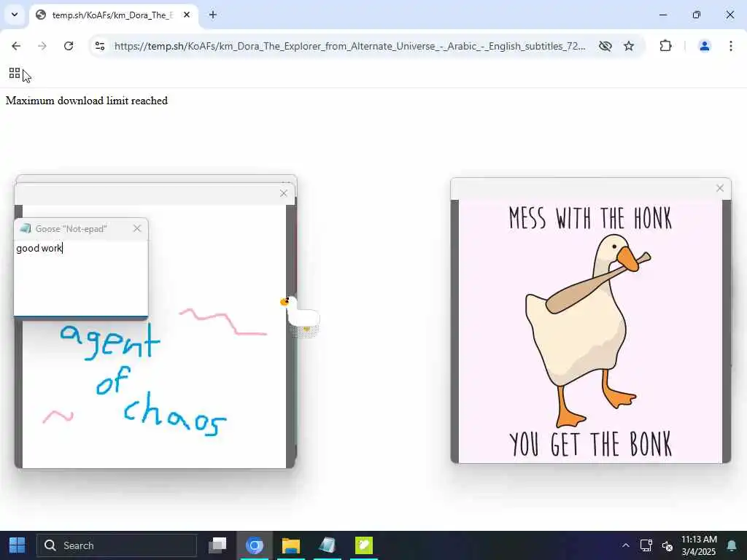747x560 pixels.
Task: Open the notifications bell icon
Action: pos(732,545)
